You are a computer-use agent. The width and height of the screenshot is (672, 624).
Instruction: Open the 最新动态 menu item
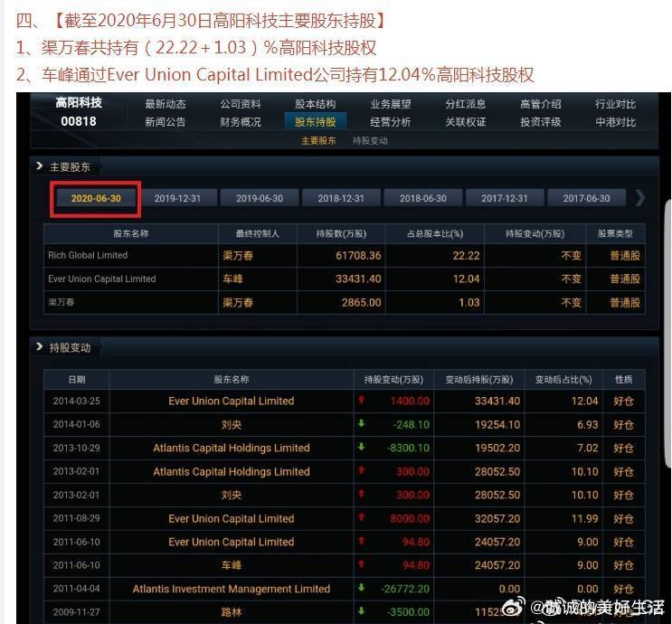pyautogui.click(x=165, y=104)
